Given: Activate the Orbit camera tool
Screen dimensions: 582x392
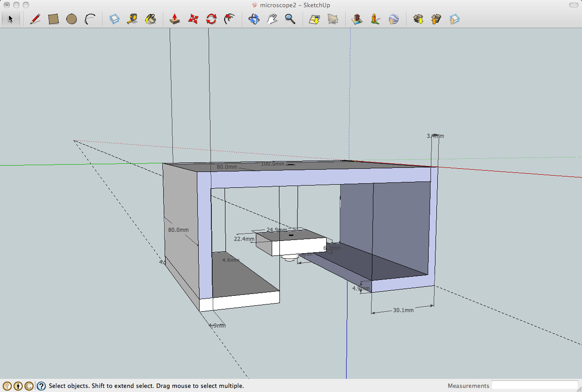Looking at the screenshot, I should coord(254,19).
